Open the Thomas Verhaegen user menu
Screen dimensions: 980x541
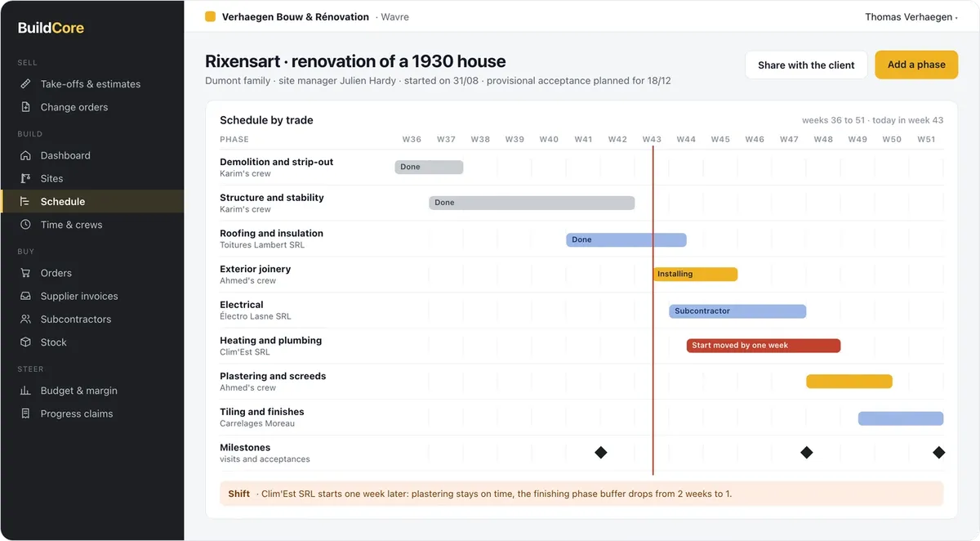(x=911, y=17)
